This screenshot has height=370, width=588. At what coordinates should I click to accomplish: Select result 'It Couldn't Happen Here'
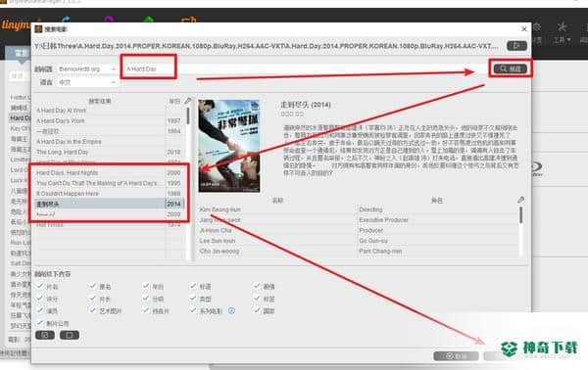[109, 194]
